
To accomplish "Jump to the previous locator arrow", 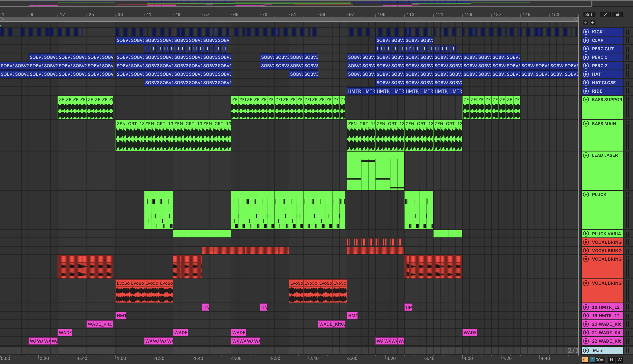I will click(x=586, y=22).
